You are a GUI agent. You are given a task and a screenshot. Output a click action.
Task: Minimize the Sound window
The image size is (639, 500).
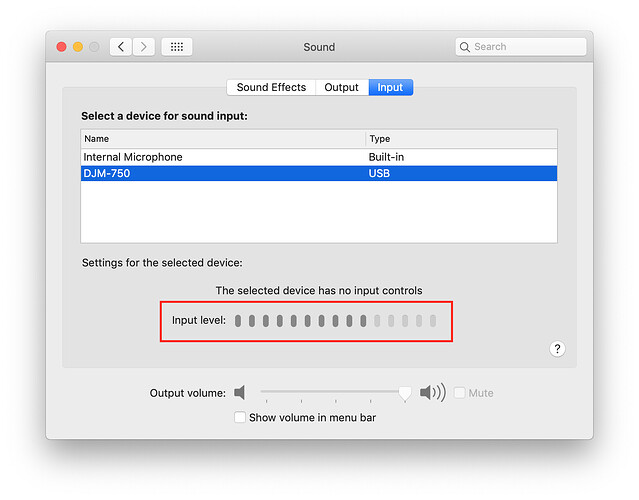pos(78,47)
